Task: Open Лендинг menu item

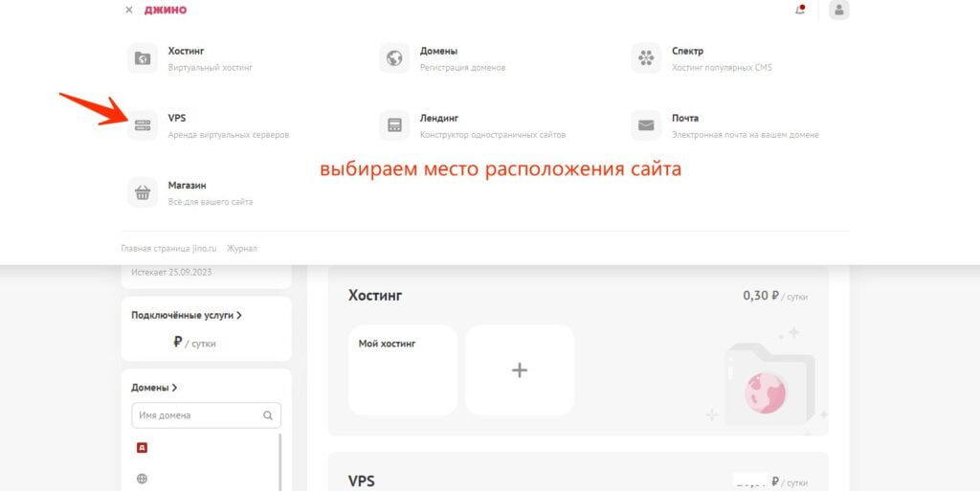Action: point(439,118)
